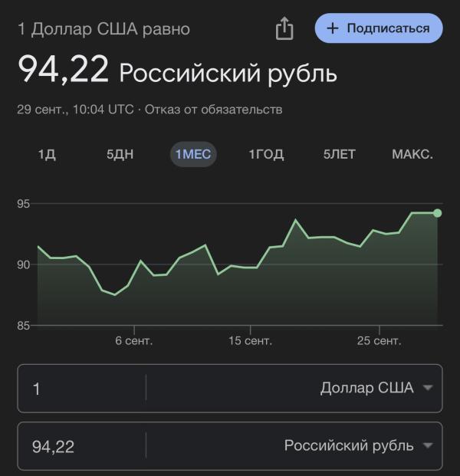460x476 pixels.
Task: Click the green endpoint dot on chart
Action: tap(437, 213)
